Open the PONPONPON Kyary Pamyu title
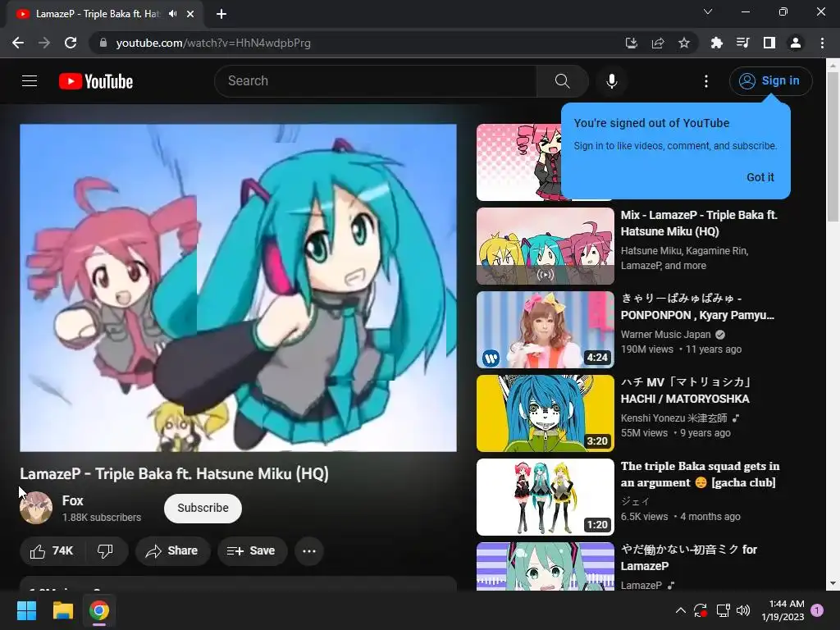The image size is (840, 630). tap(697, 307)
